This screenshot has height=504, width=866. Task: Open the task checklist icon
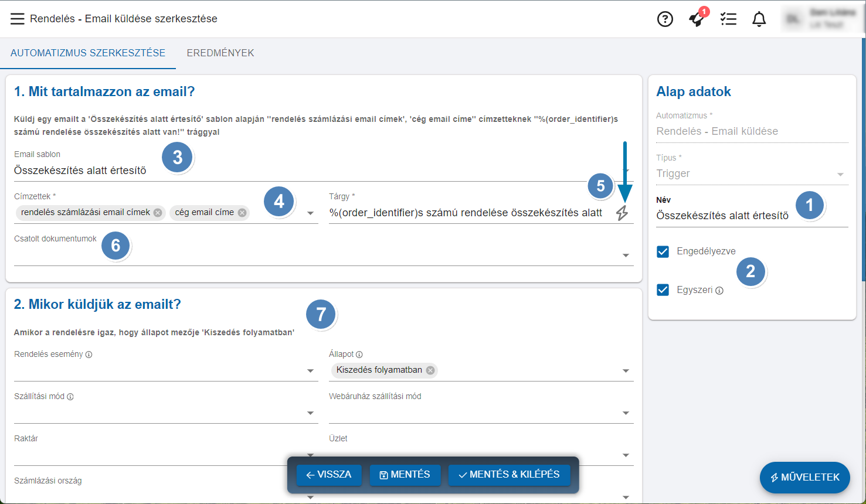click(x=728, y=19)
